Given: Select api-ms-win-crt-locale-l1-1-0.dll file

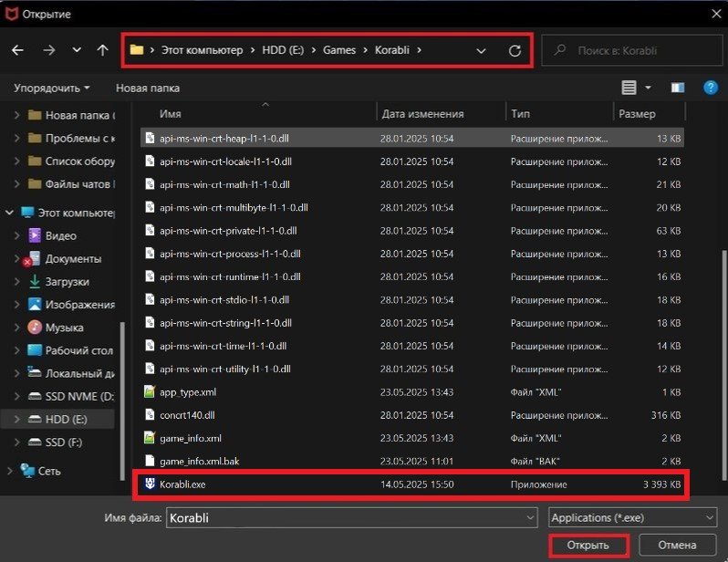Looking at the screenshot, I should pos(412,161).
